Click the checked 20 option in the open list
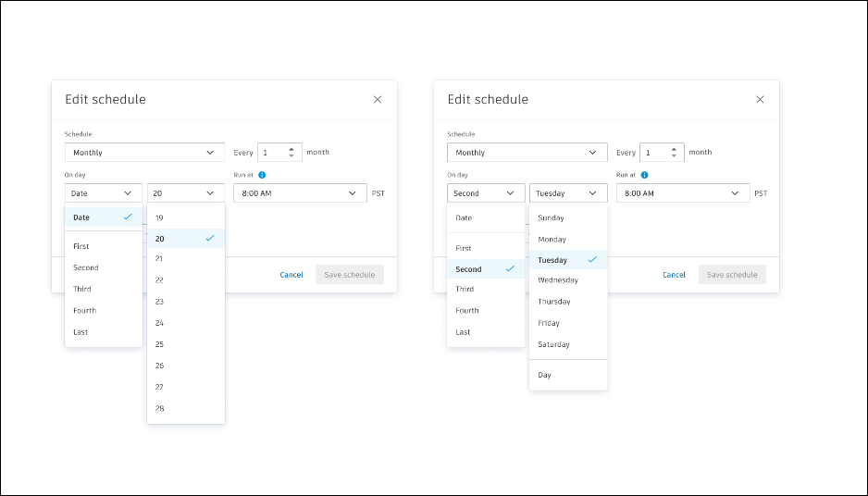 click(185, 239)
